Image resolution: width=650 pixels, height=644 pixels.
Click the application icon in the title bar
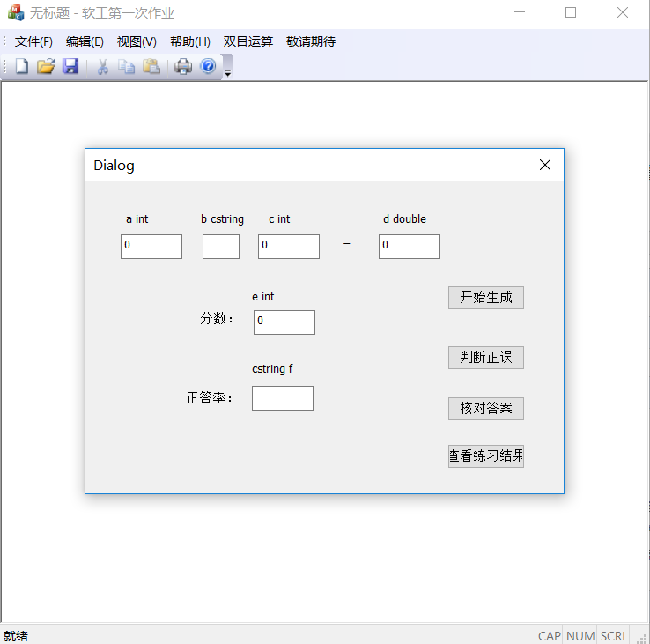coord(16,12)
